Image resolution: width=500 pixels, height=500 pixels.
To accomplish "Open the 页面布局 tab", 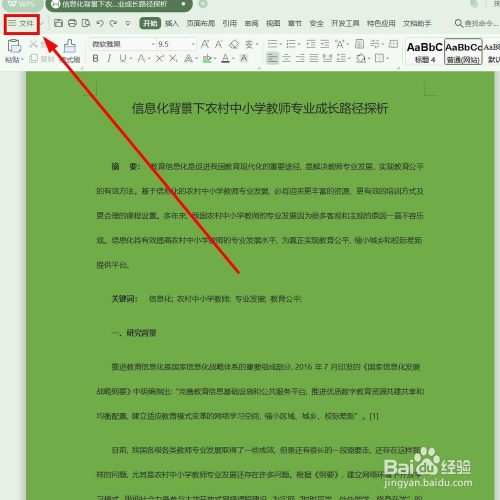I will pyautogui.click(x=201, y=23).
